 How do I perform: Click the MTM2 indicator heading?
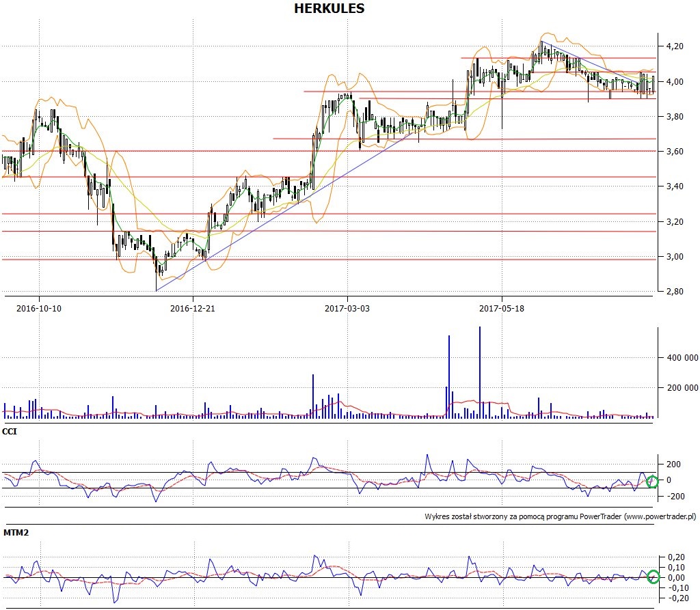pyautogui.click(x=16, y=532)
